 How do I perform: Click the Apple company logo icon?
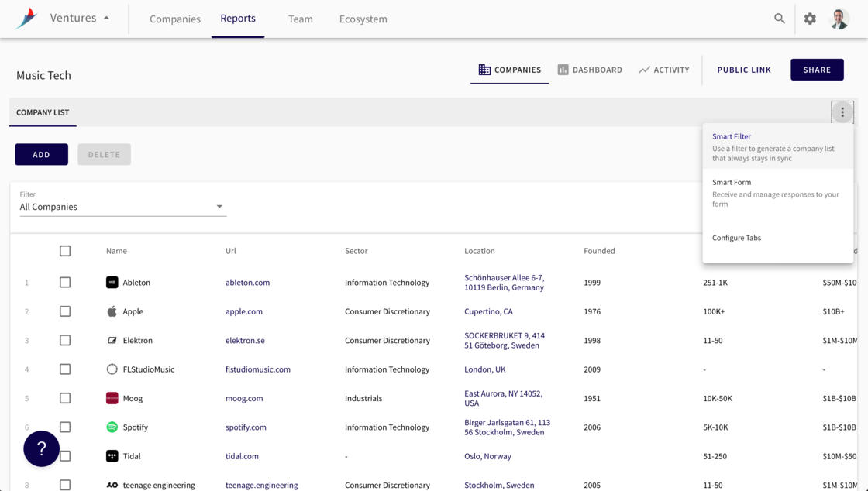(112, 311)
